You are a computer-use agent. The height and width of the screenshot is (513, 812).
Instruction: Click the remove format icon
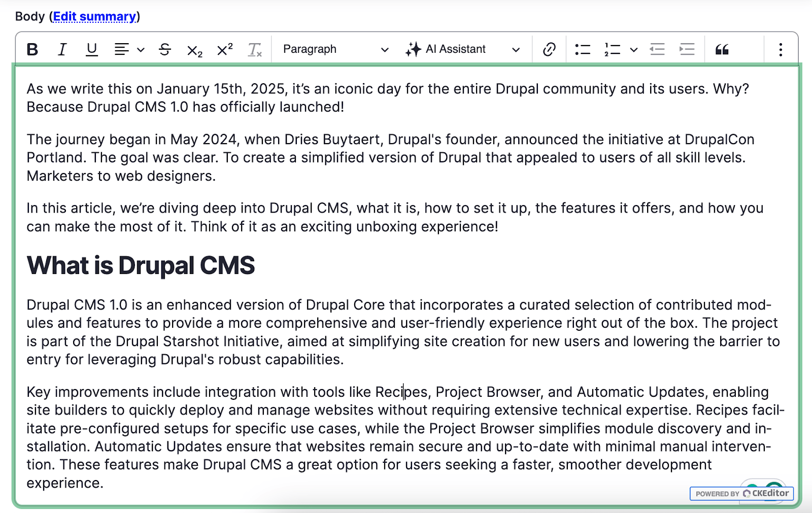tap(255, 50)
